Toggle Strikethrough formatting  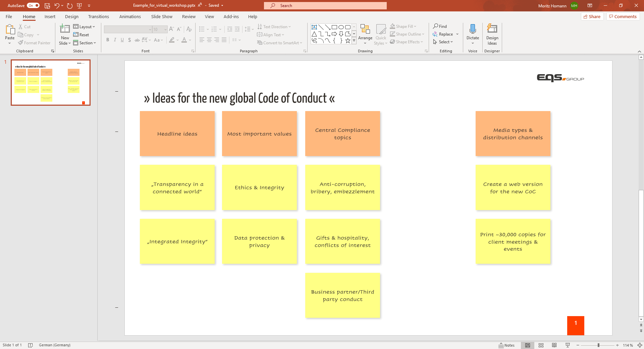(x=137, y=40)
